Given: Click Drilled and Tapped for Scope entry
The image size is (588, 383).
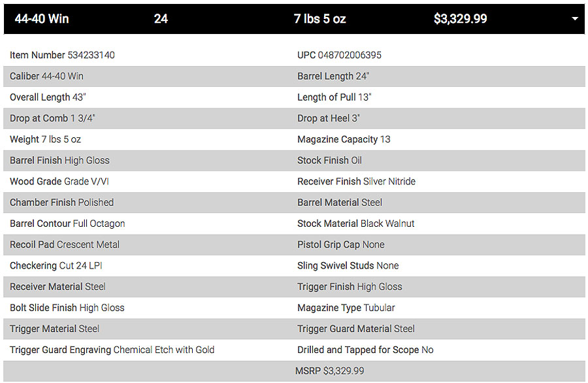Looking at the screenshot, I should (x=365, y=350).
